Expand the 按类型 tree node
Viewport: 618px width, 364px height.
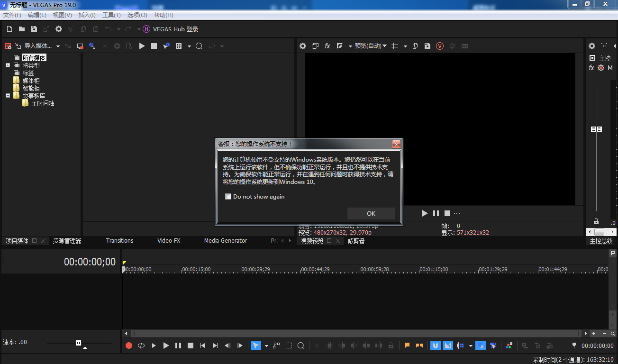pos(8,65)
